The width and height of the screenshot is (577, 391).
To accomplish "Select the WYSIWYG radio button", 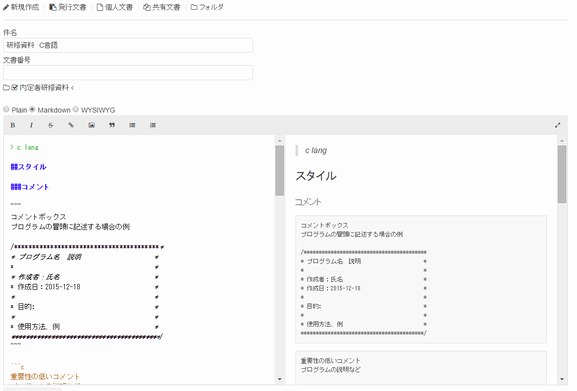I will click(76, 109).
